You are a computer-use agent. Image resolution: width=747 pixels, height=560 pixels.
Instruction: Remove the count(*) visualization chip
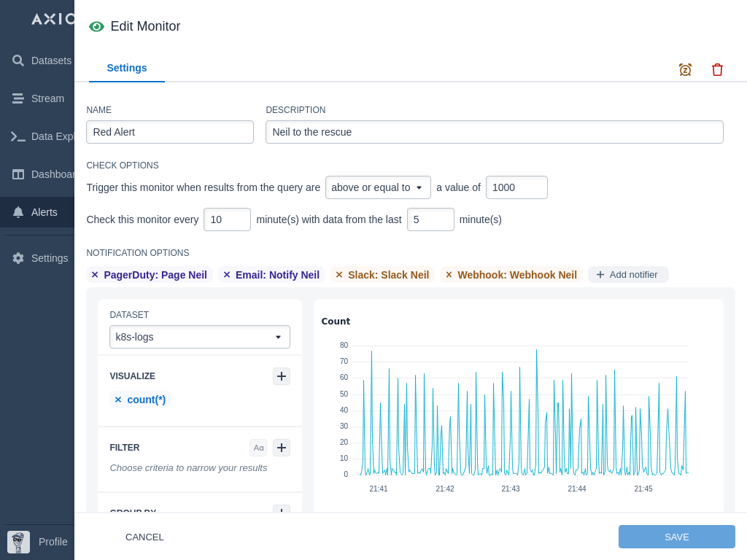click(x=118, y=400)
